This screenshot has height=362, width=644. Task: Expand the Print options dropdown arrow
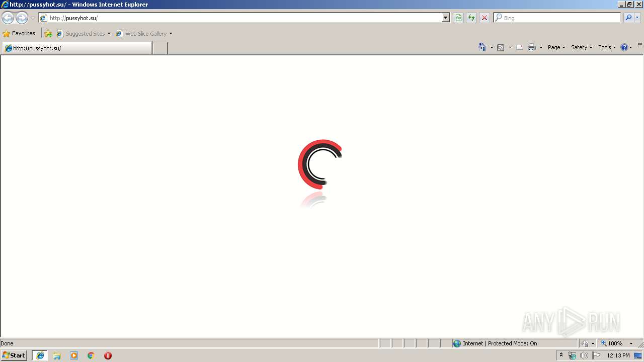coord(541,47)
